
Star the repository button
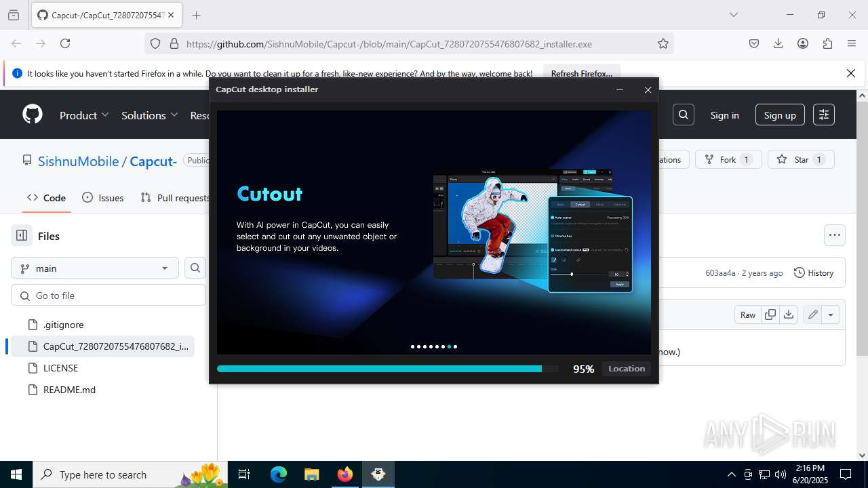click(x=801, y=159)
